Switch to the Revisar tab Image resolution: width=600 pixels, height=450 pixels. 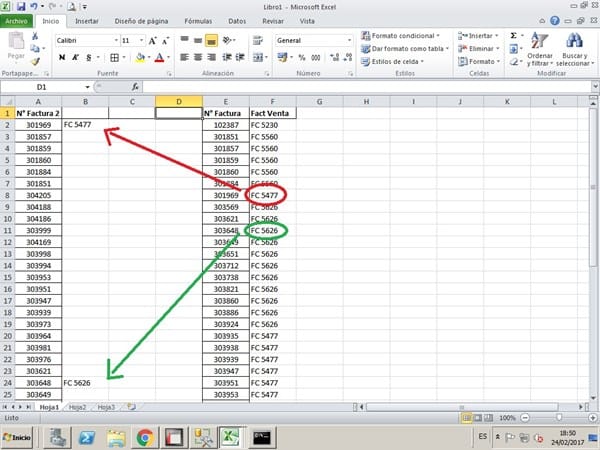click(x=273, y=21)
